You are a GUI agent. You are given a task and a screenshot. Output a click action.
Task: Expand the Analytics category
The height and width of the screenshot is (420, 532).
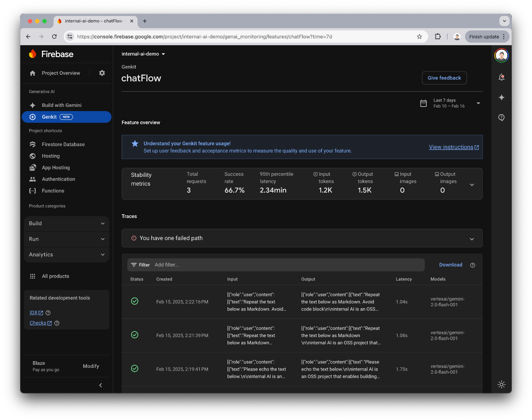click(x=66, y=255)
